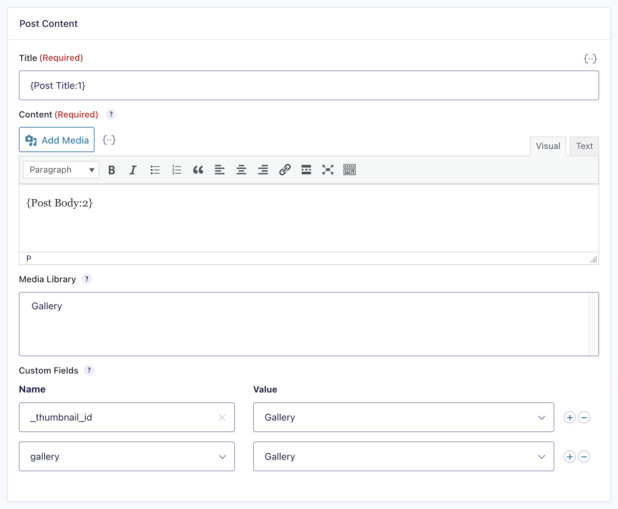This screenshot has width=618, height=509.
Task: Toggle fullscreen editor mode
Action: (328, 170)
